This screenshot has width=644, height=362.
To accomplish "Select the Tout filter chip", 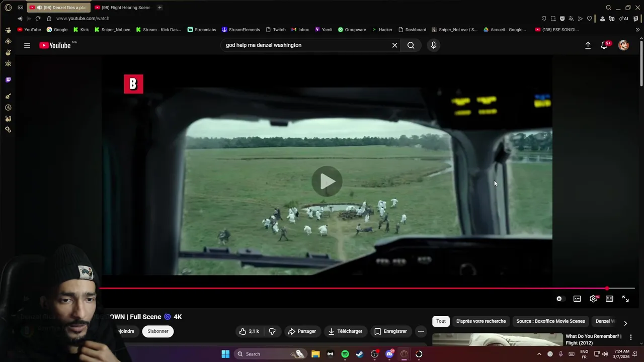I will [x=441, y=321].
